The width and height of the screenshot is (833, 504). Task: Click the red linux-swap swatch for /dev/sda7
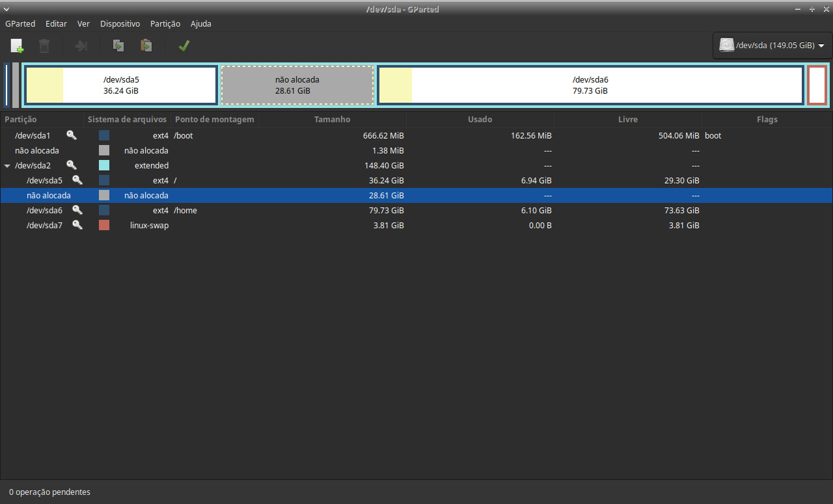click(x=104, y=225)
